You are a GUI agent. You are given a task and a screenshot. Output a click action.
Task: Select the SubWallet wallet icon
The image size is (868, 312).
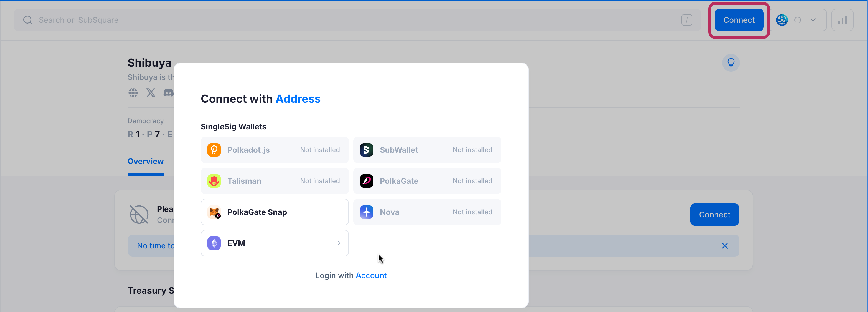coord(366,150)
